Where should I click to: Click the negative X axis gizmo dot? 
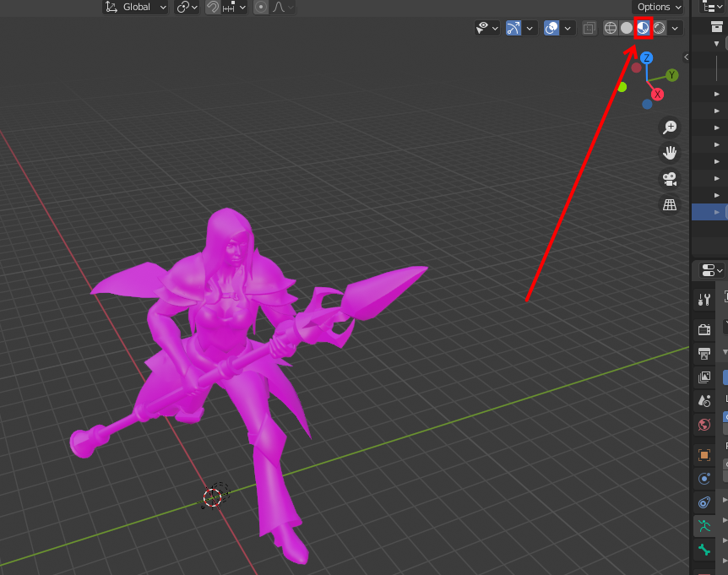[x=636, y=68]
